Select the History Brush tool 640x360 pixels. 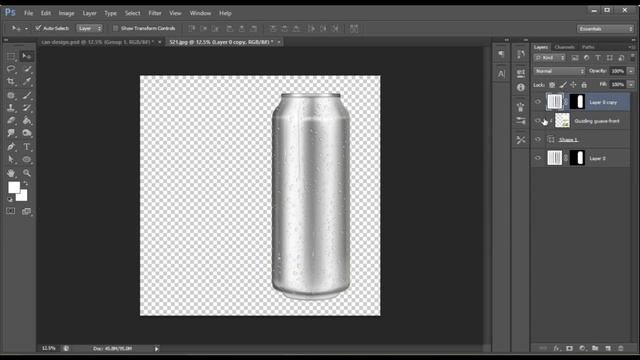27,108
